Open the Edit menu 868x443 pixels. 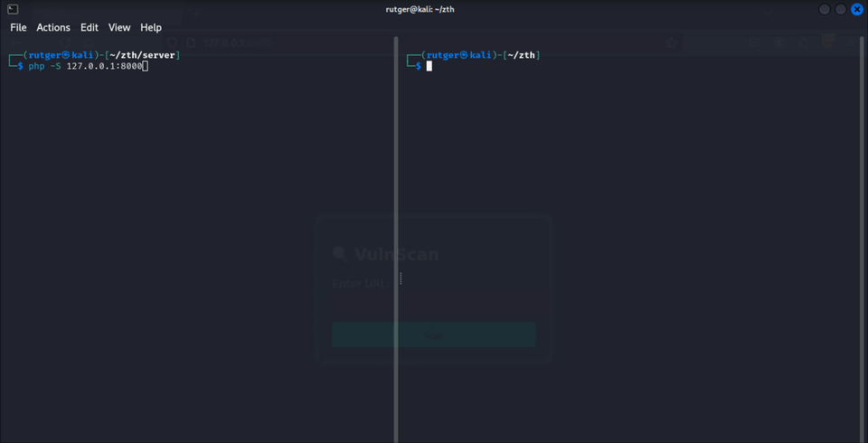coord(90,27)
